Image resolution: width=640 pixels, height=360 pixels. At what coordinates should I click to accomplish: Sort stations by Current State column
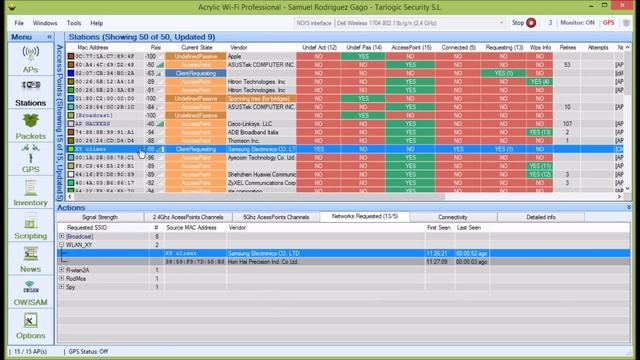[196, 48]
